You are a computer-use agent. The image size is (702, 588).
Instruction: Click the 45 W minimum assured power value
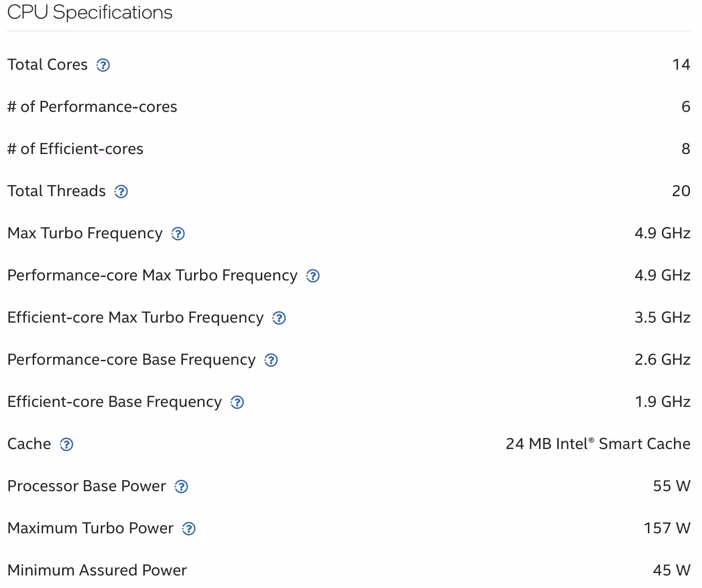coord(671,570)
